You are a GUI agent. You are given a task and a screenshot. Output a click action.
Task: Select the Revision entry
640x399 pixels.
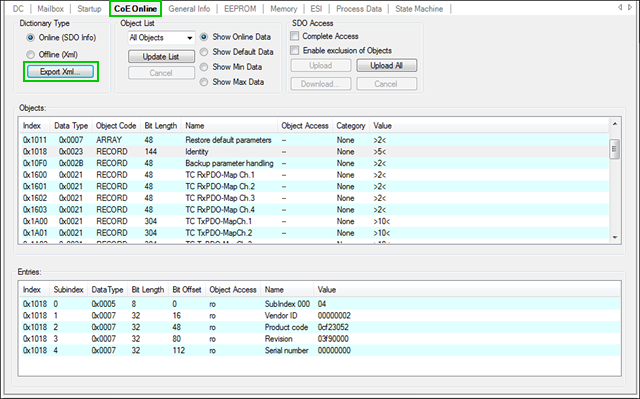[320, 339]
